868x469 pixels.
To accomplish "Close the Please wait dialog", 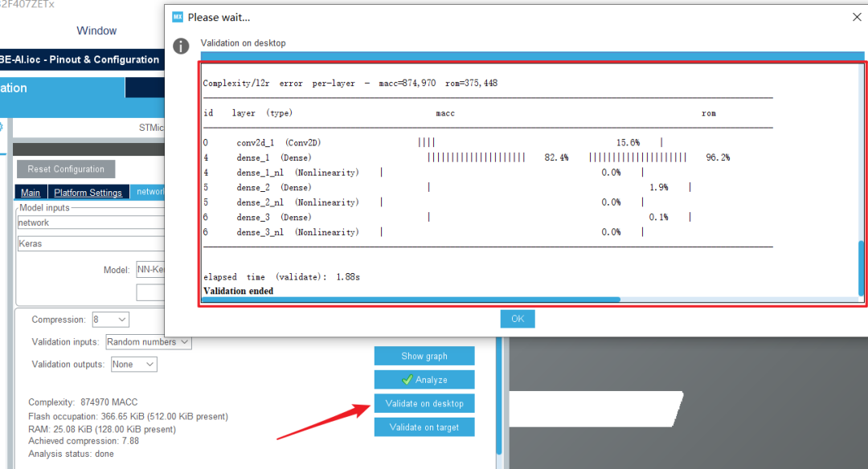I will (x=857, y=17).
